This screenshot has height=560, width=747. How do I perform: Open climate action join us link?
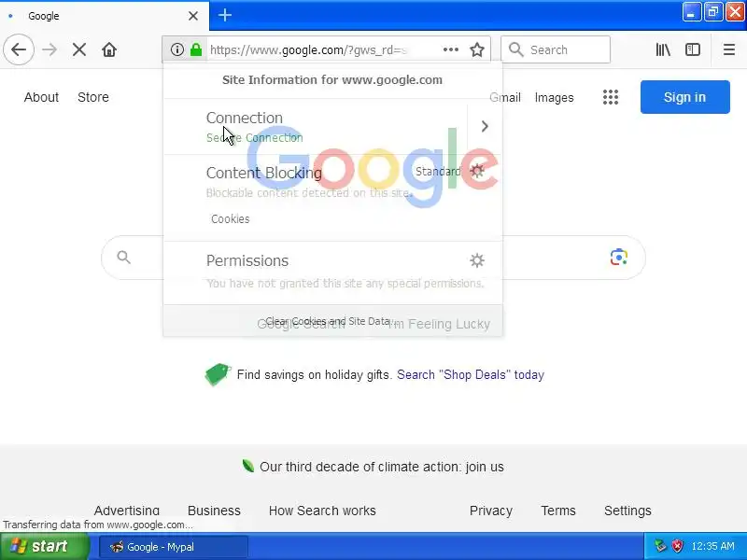tap(382, 467)
